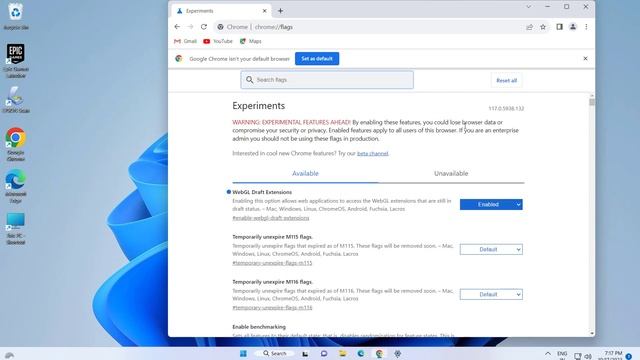Open the Chrome profile avatar menu
This screenshot has width=640, height=360.
573,27
